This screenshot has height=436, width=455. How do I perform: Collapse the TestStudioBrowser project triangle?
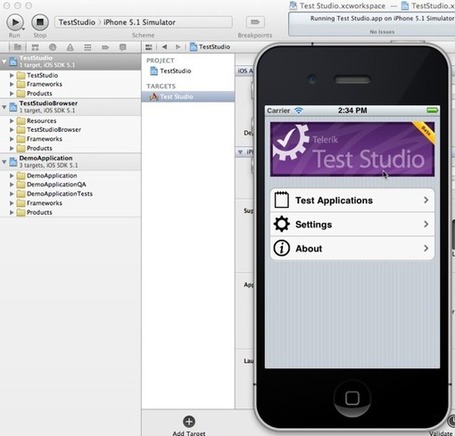pyautogui.click(x=4, y=107)
